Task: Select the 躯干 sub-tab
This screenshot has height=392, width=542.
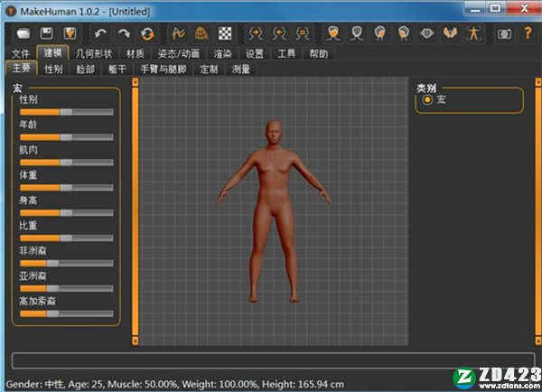Action: [117, 70]
